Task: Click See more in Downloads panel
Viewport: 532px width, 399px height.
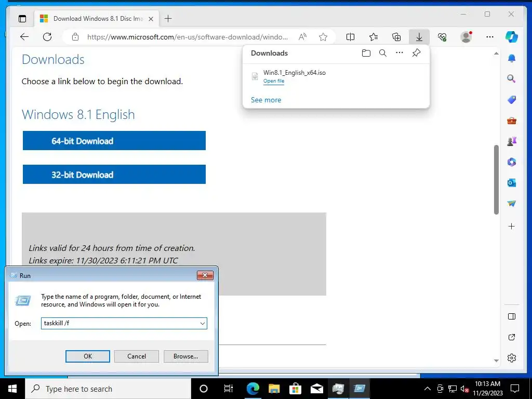Action: (266, 100)
